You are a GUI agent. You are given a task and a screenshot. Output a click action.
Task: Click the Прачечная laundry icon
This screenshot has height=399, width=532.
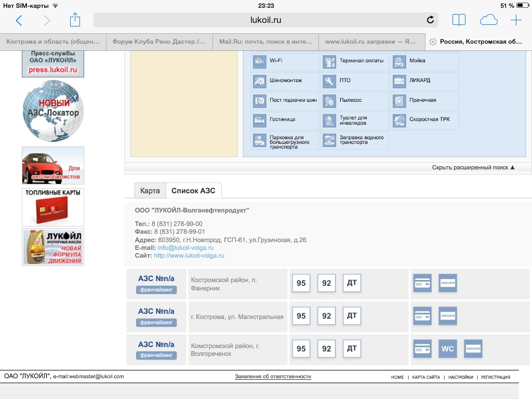click(x=400, y=101)
